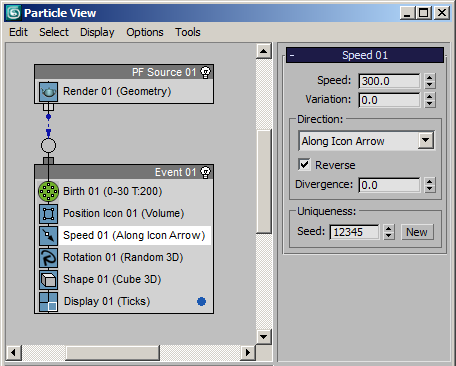The height and width of the screenshot is (366, 456).
Task: Select the PF Source 01 title bar
Action: [124, 72]
